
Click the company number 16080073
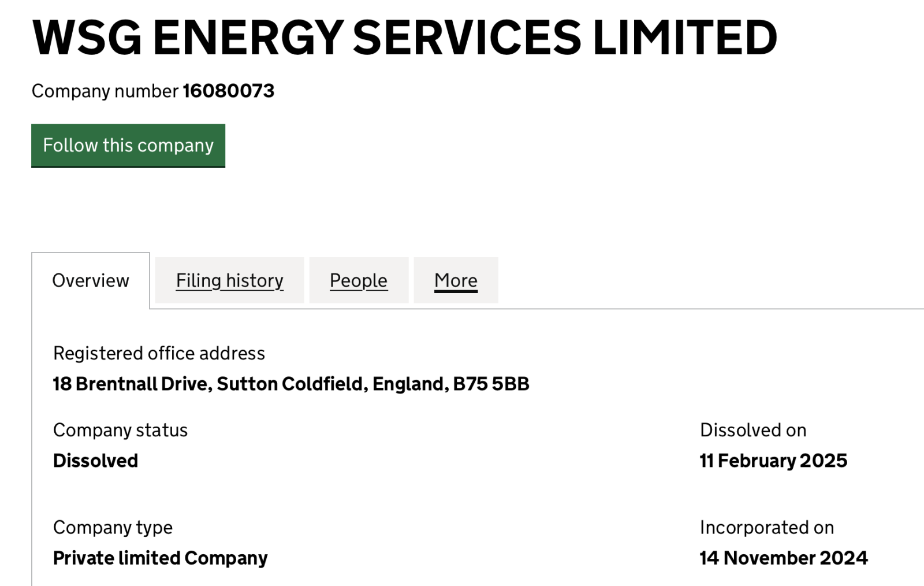(x=229, y=91)
